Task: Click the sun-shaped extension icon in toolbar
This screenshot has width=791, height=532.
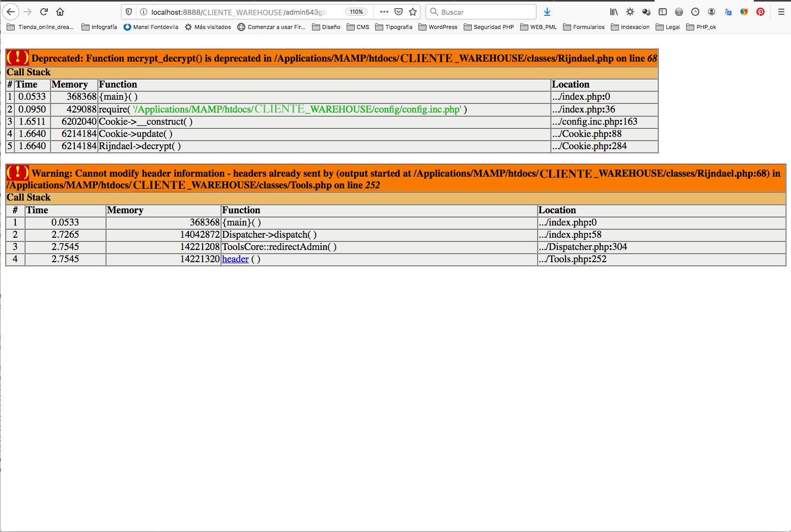Action: 630,12
